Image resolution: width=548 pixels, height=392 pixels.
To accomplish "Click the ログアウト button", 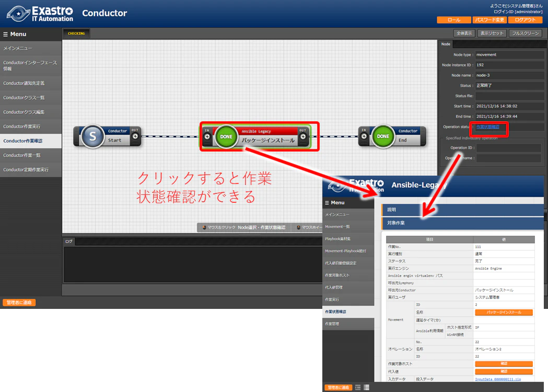I will [525, 20].
